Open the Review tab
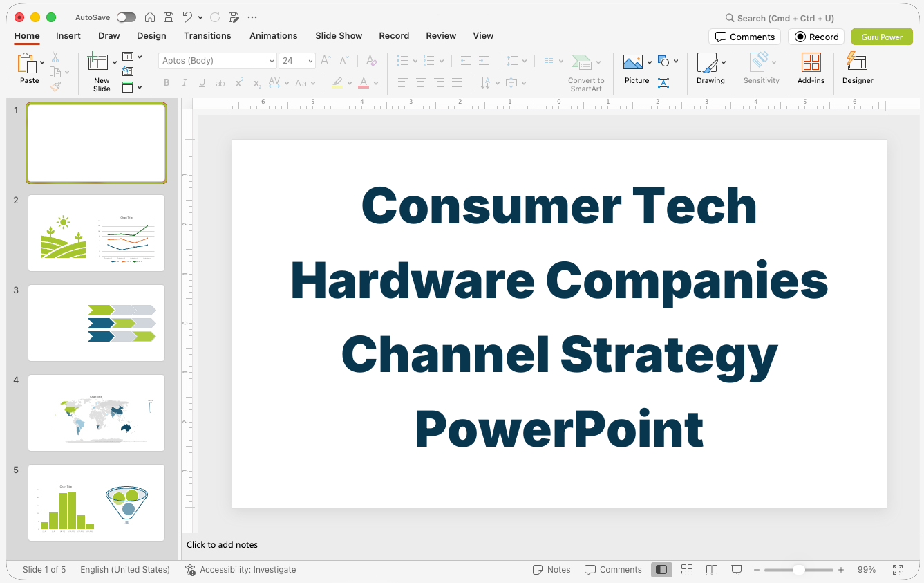Viewport: 924px width, 583px height. coord(441,36)
